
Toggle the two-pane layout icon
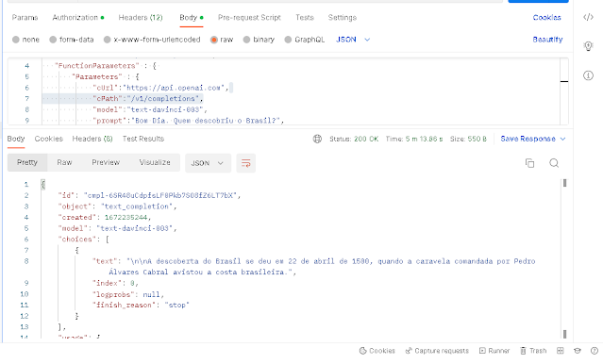[x=561, y=351]
